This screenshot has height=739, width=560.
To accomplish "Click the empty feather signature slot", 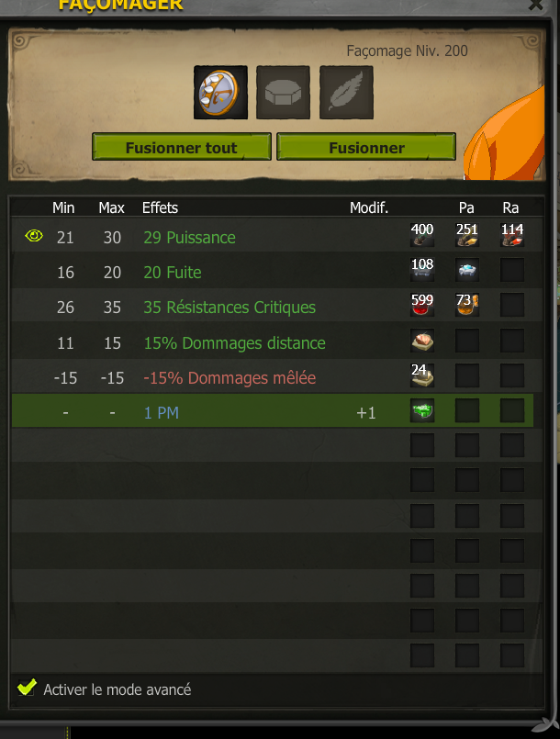I will [346, 93].
